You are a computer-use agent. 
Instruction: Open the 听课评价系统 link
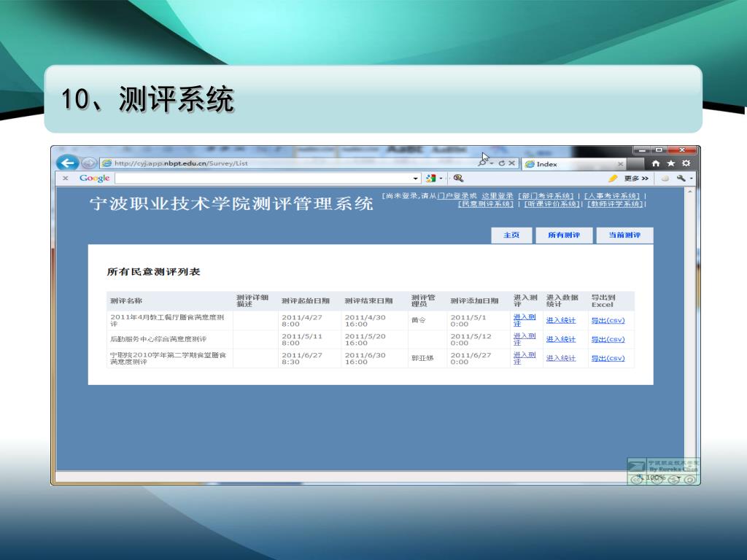tap(552, 204)
